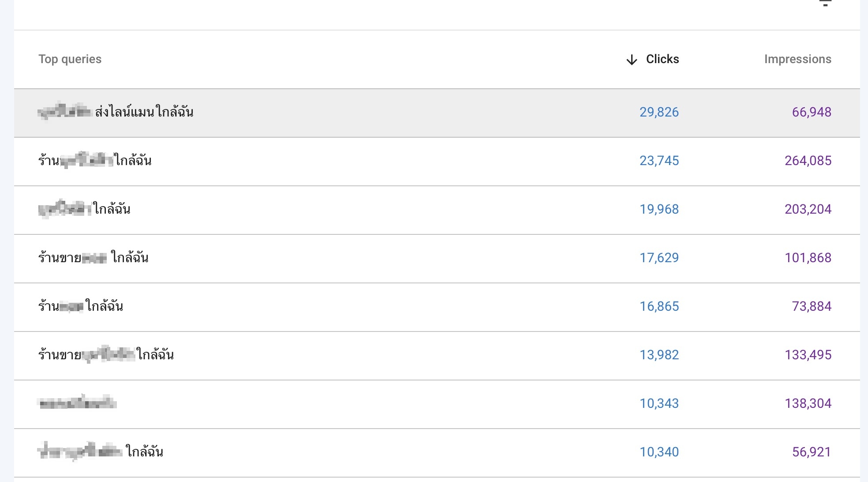The image size is (868, 482).
Task: Click impressions value 264,085
Action: pyautogui.click(x=808, y=161)
